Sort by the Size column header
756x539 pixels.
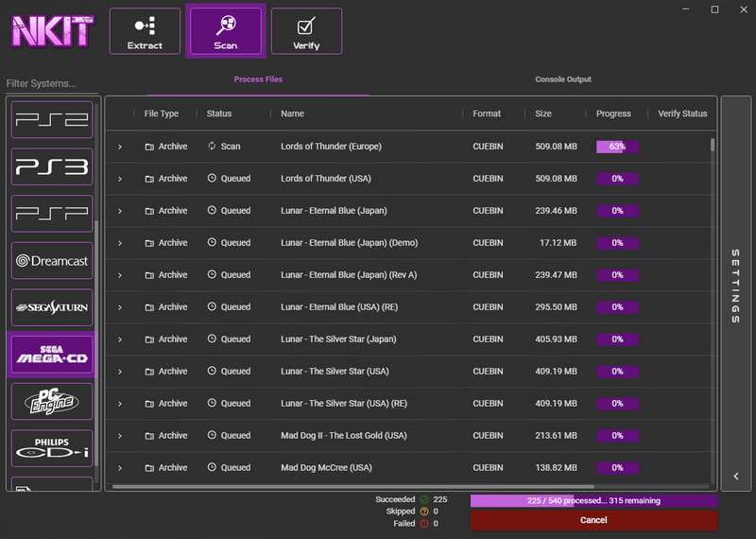point(542,113)
